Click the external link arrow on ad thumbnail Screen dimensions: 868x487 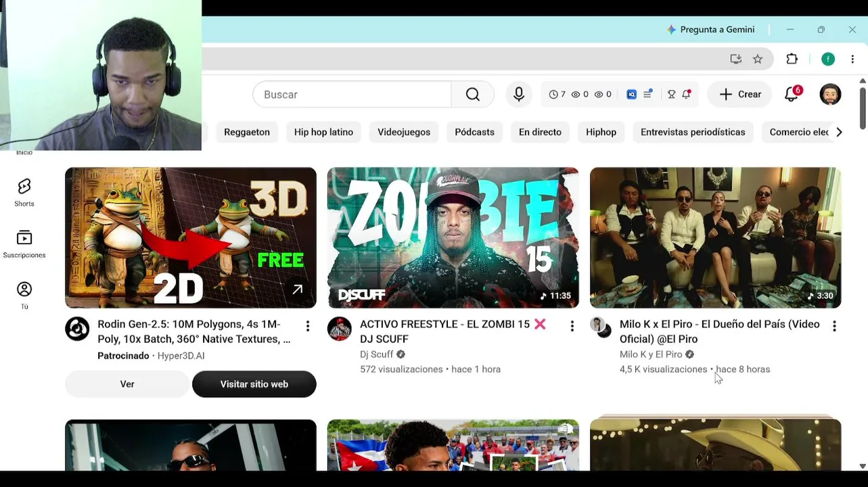[298, 289]
